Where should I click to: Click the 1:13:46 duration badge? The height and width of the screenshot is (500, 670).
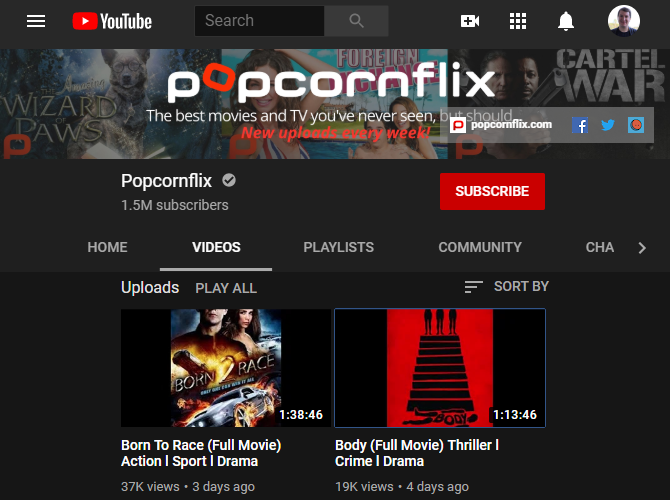[x=515, y=415]
